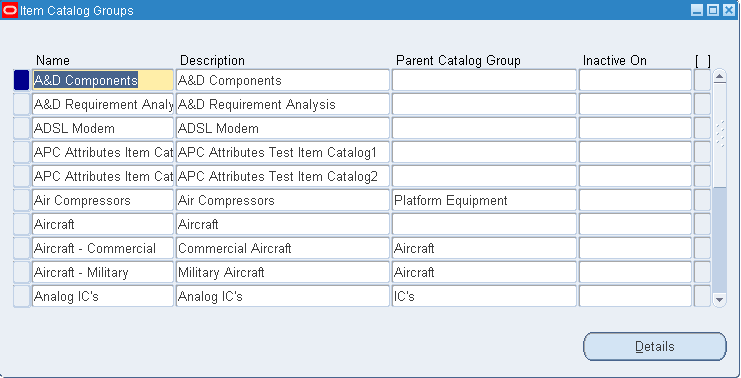The width and height of the screenshot is (741, 378).
Task: Select row indicator beside Air Compressors
Action: [21, 200]
